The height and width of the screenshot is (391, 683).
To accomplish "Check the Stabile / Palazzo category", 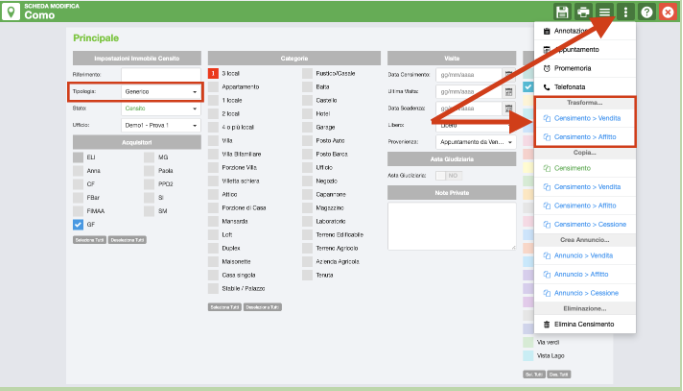I will tap(213, 288).
